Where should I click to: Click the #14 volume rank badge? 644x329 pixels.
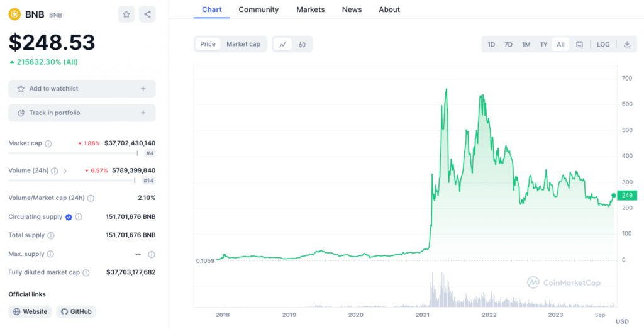click(x=148, y=181)
